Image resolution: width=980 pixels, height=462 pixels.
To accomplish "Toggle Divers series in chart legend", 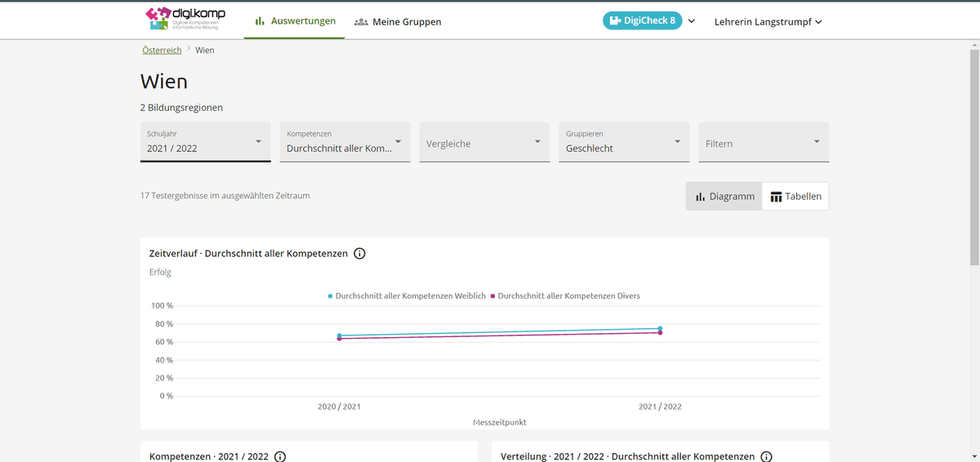I will pyautogui.click(x=565, y=296).
